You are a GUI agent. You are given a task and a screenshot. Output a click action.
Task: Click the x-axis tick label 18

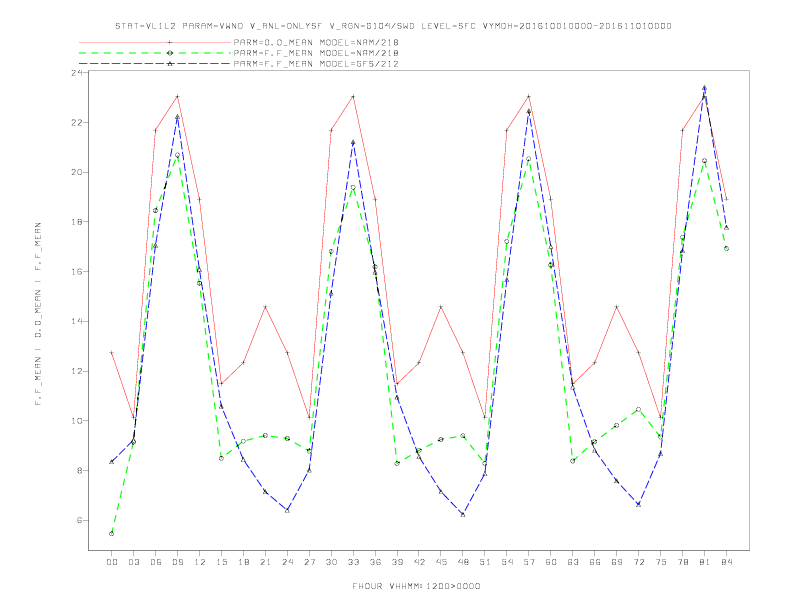pos(243,562)
